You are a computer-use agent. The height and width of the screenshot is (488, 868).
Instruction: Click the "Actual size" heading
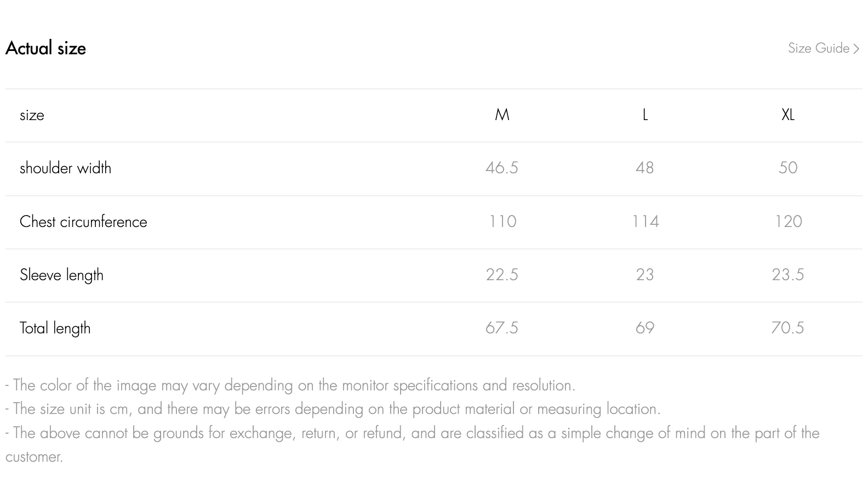46,48
